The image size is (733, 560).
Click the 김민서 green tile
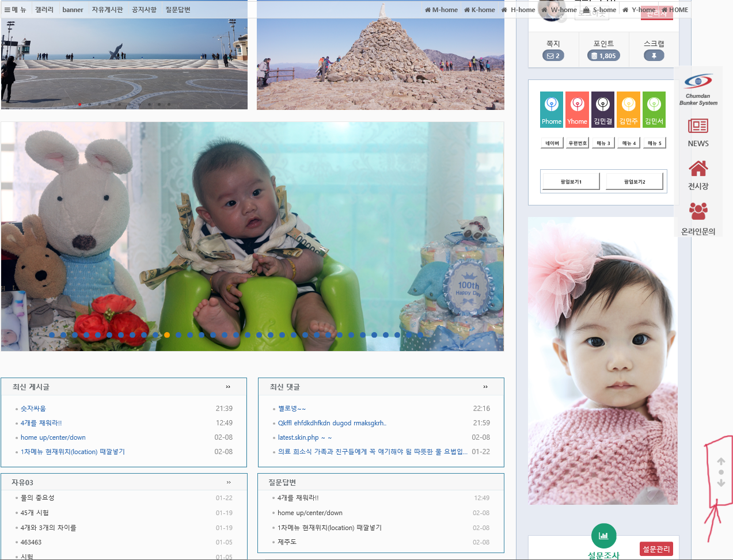pos(654,109)
